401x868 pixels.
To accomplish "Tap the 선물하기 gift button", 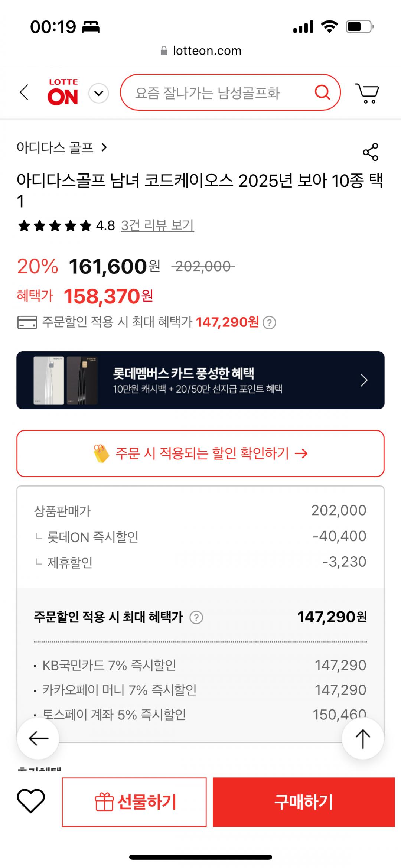I will pyautogui.click(x=134, y=802).
